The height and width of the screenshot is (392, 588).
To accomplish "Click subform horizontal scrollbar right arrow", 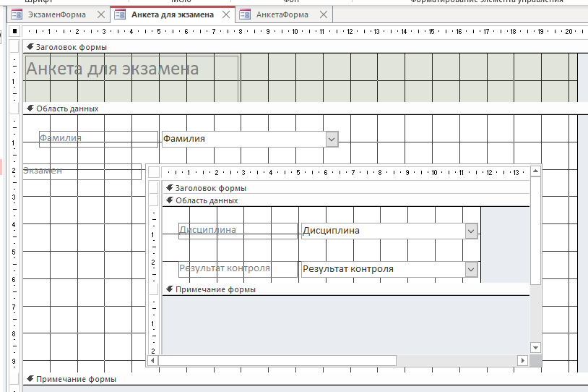I will (x=523, y=360).
